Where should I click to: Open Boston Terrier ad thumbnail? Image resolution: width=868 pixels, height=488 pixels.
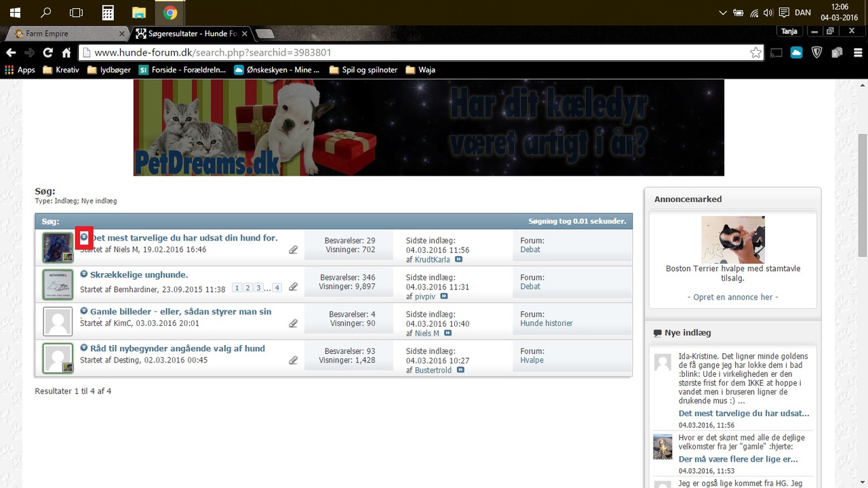coord(732,239)
